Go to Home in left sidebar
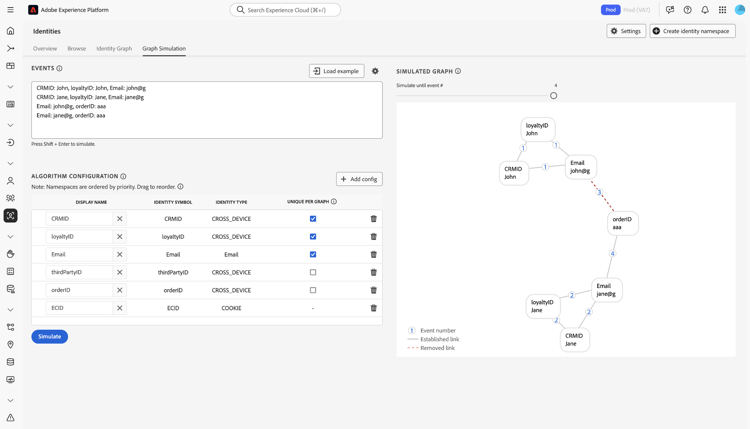Screen dimensions: 750x429 [x=11, y=31]
